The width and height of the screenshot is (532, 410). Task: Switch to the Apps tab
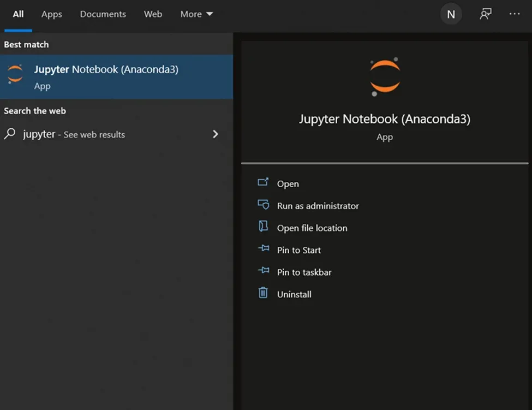tap(52, 14)
